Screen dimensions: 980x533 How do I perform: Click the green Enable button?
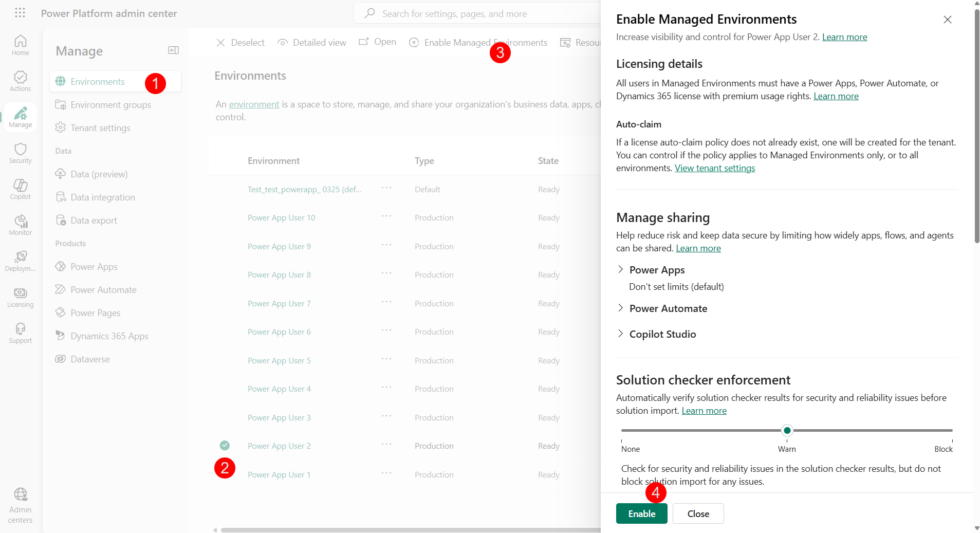[641, 513]
